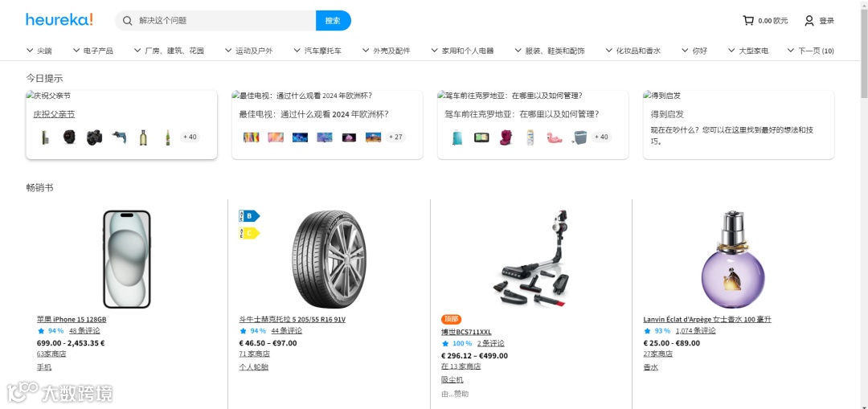Click the blue B energy label badge
This screenshot has width=868, height=409.
[248, 216]
